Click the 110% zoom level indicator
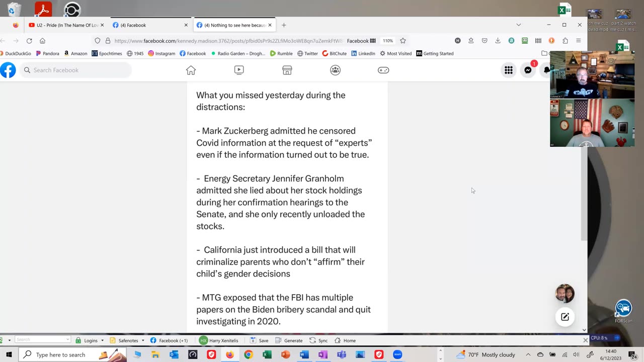644x362 pixels. [x=387, y=41]
